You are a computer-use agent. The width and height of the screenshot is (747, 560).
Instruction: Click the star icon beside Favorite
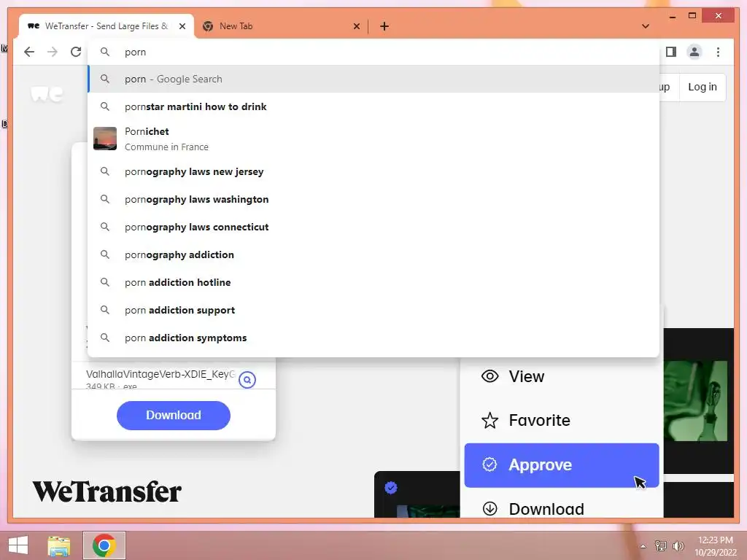[489, 421]
